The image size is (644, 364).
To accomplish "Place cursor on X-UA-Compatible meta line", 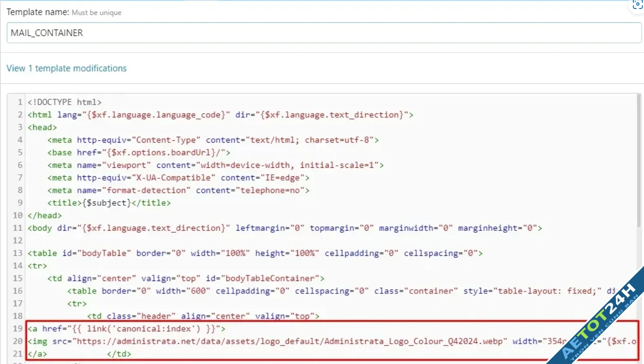I will click(178, 178).
